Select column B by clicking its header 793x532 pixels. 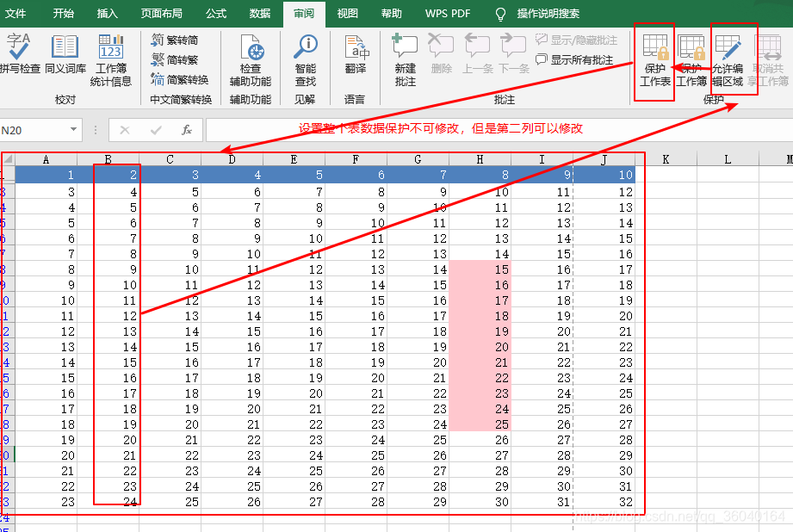[107, 158]
